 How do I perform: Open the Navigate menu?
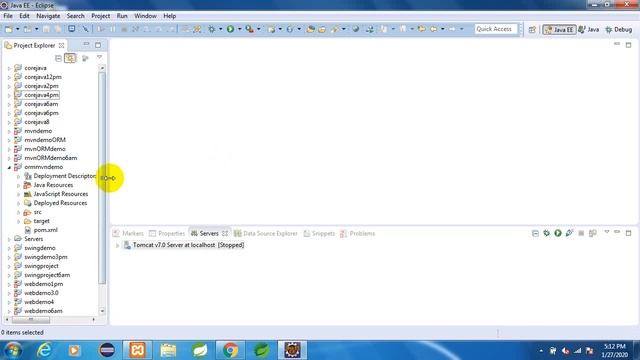click(48, 16)
